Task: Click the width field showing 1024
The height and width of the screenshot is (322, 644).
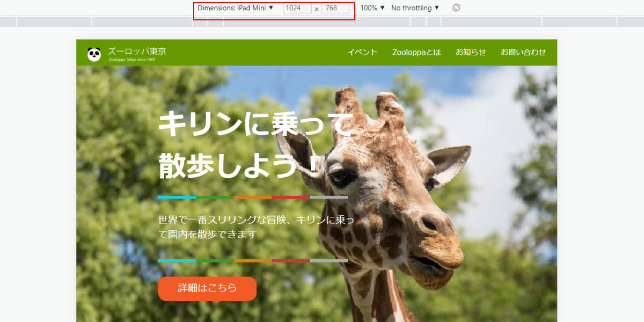Action: pos(297,9)
